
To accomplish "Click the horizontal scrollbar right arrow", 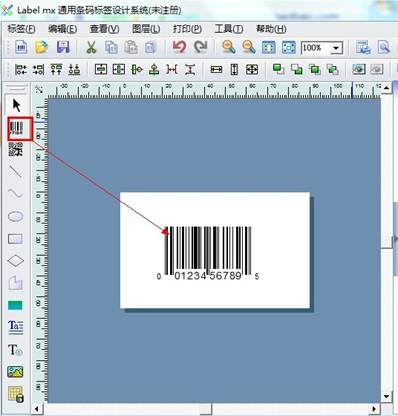I will 374,409.
